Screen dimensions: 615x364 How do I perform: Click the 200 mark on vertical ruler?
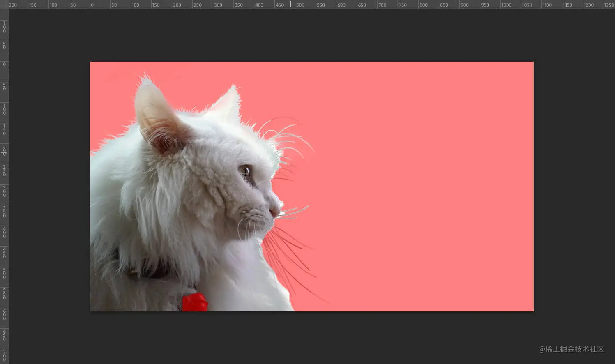tap(4, 150)
